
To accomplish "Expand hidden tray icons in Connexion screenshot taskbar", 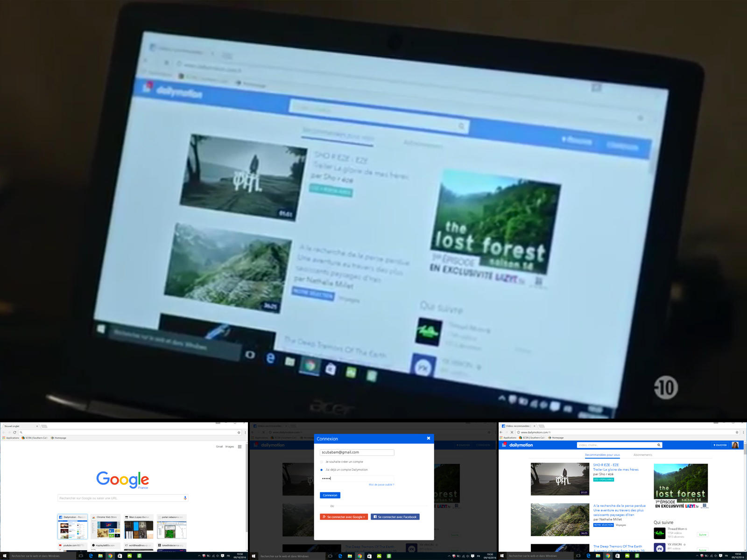I will pyautogui.click(x=449, y=556).
